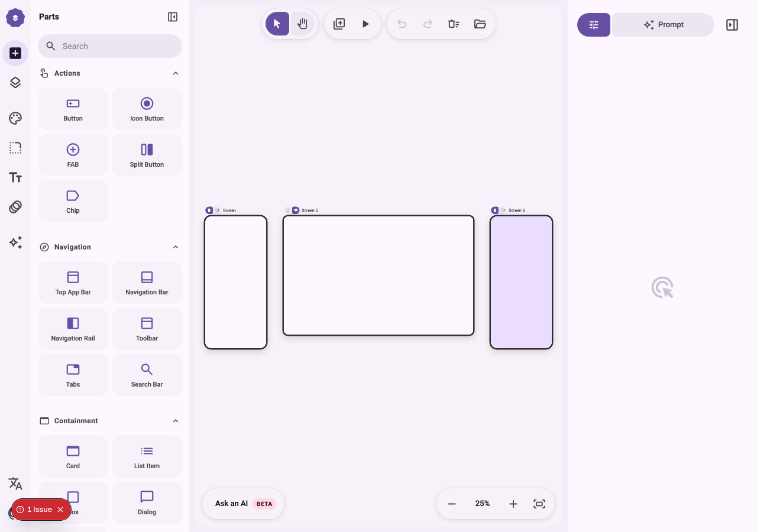Open the Ask an AI beta assistant

(x=243, y=504)
